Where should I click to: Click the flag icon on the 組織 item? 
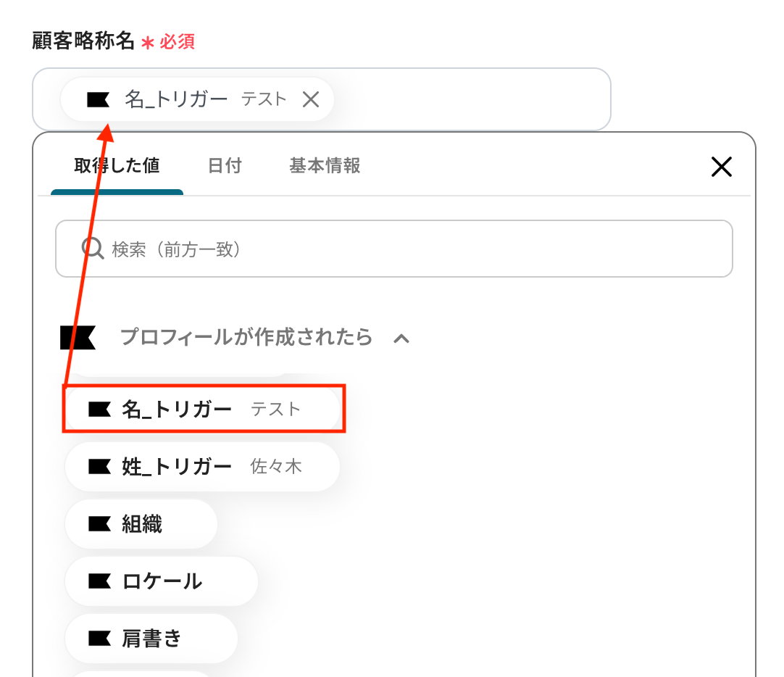pyautogui.click(x=99, y=524)
